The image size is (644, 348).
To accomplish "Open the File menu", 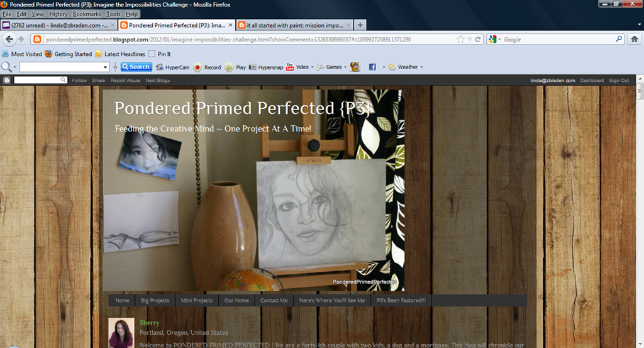I will point(7,14).
